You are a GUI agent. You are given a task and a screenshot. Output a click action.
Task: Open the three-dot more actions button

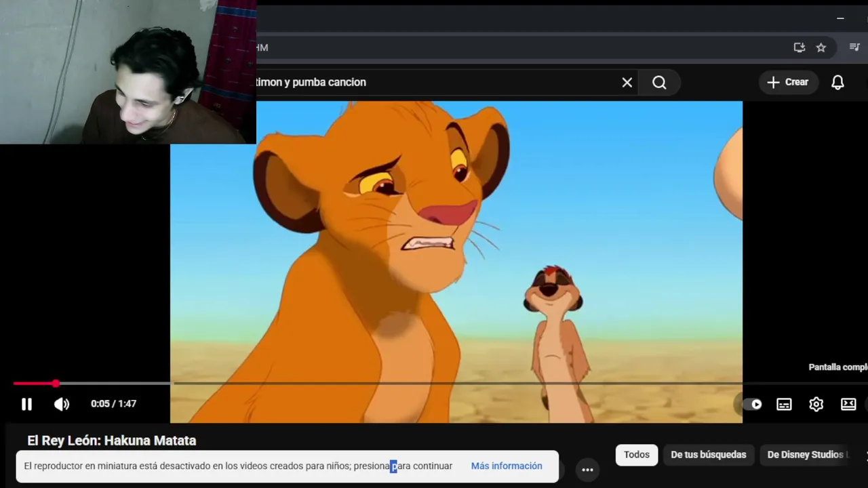pyautogui.click(x=587, y=469)
